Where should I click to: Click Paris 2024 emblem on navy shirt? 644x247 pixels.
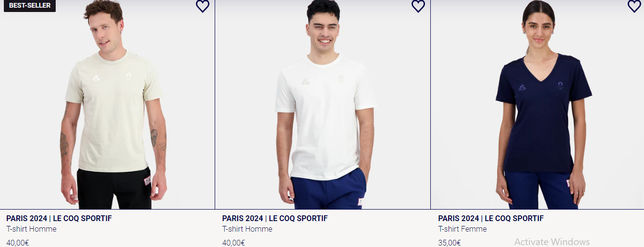[x=560, y=85]
